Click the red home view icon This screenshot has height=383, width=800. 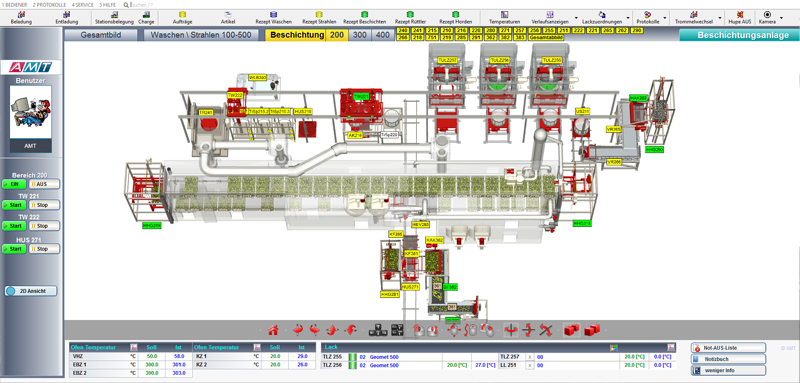[273, 330]
